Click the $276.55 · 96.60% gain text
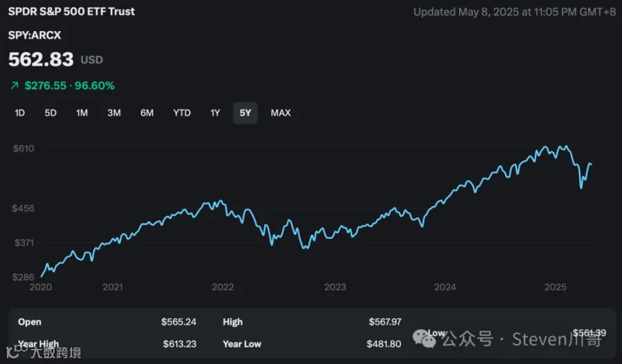This screenshot has width=622, height=364. 69,86
